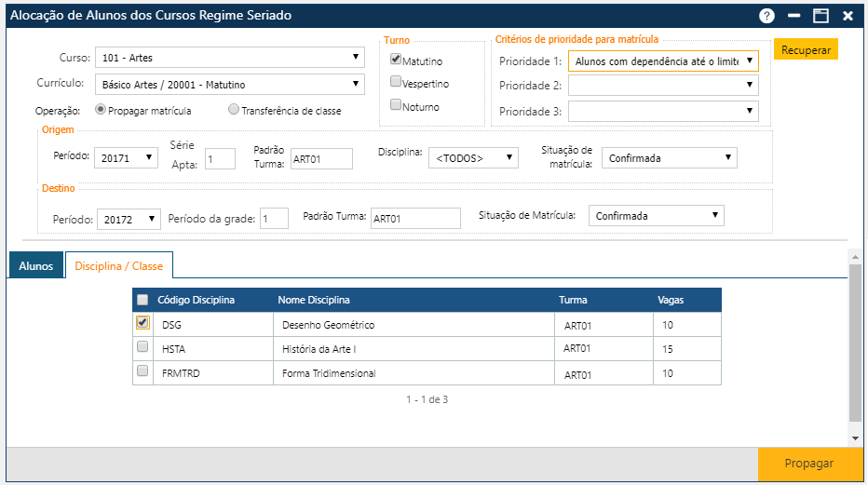Open Destino Período 20172 dropdown

(129, 220)
